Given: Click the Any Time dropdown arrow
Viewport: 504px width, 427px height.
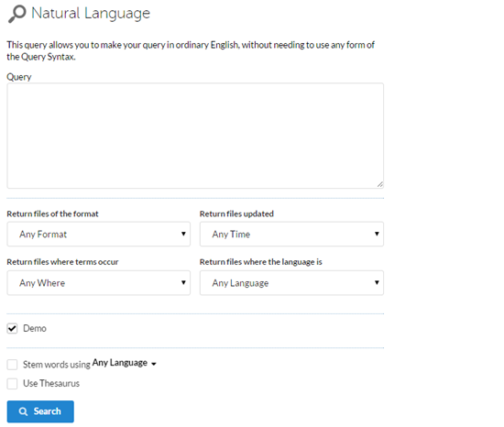Looking at the screenshot, I should coord(377,234).
